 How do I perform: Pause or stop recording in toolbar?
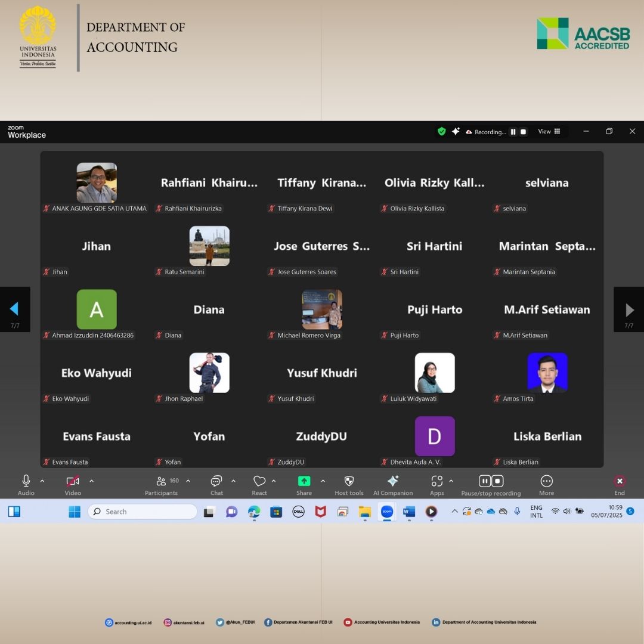[491, 482]
